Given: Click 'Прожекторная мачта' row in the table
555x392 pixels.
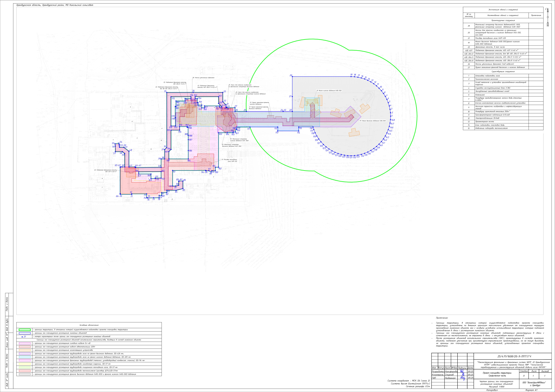Looking at the screenshot, I should 484,122.
